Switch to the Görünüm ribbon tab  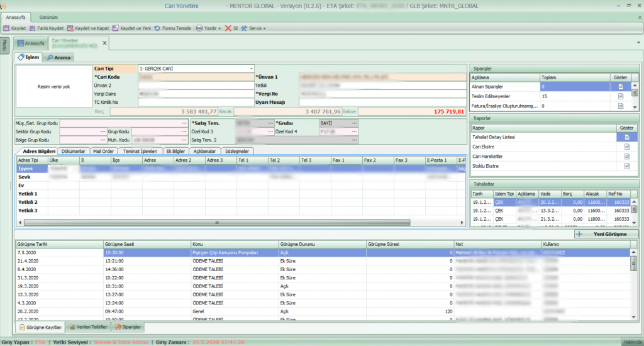(x=48, y=17)
